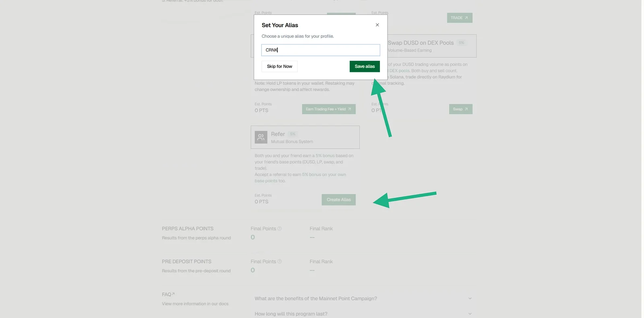Choose Skip for Now

[x=279, y=66]
